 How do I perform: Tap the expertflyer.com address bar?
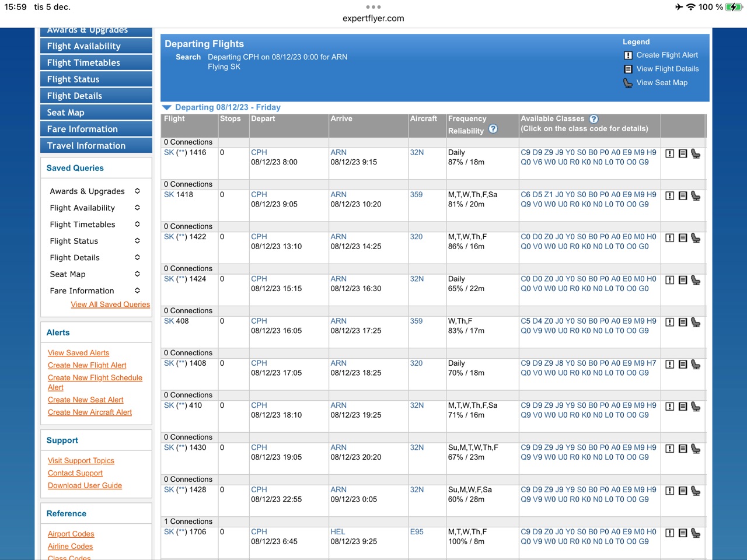pyautogui.click(x=373, y=19)
